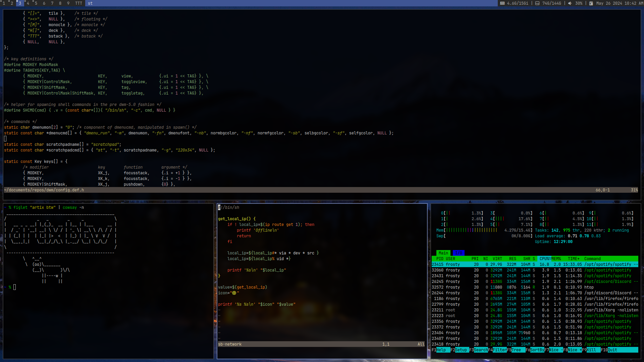Switch to dwm tag 8

pos(60,3)
